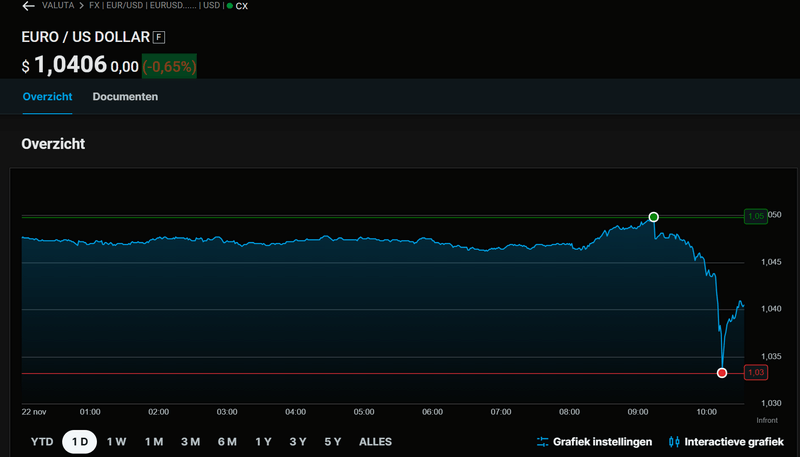Switch to the Overzicht tab
Image resolution: width=800 pixels, height=457 pixels.
coord(47,96)
